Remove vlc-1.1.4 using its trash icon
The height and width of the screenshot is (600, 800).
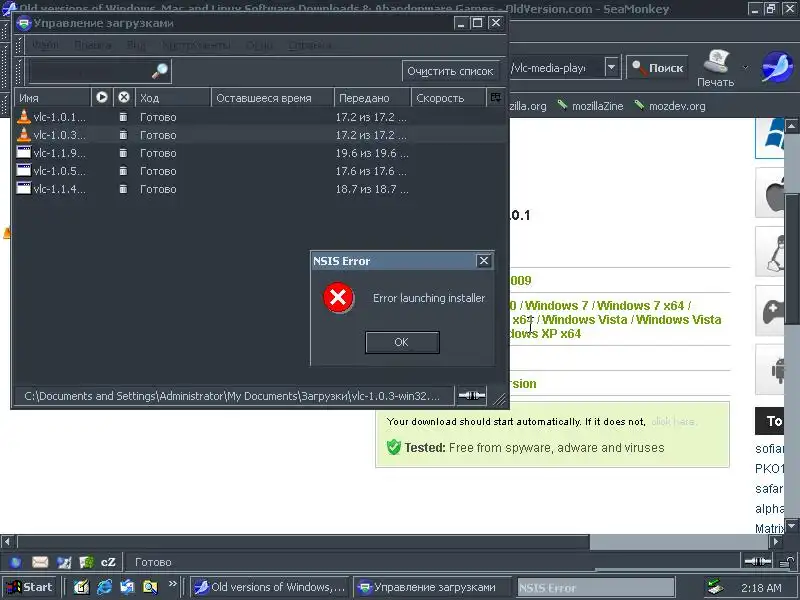[x=123, y=189]
